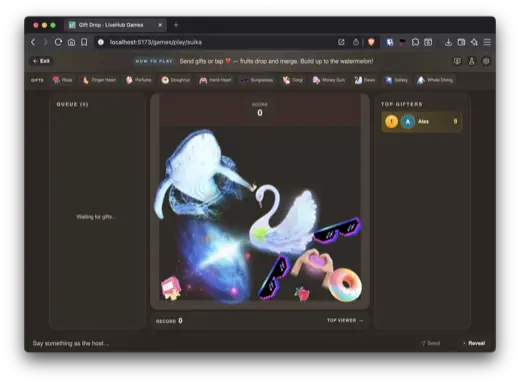The image size is (520, 384).
Task: Click the flask test icon in header
Action: coord(472,61)
